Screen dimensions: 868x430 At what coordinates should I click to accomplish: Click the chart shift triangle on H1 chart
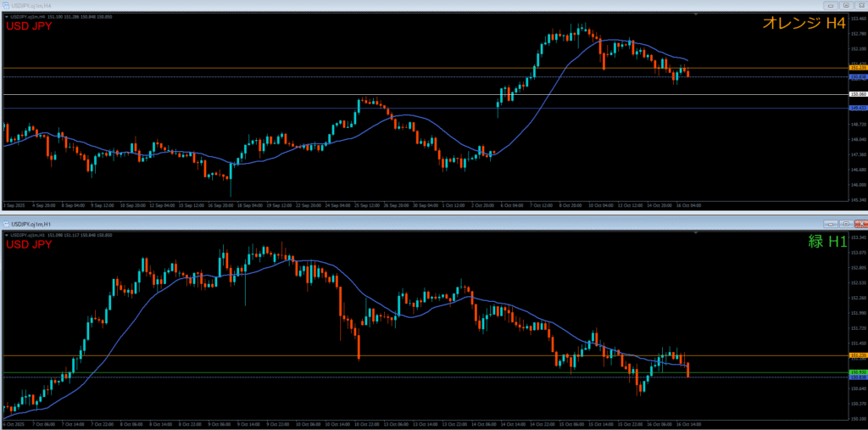697,233
